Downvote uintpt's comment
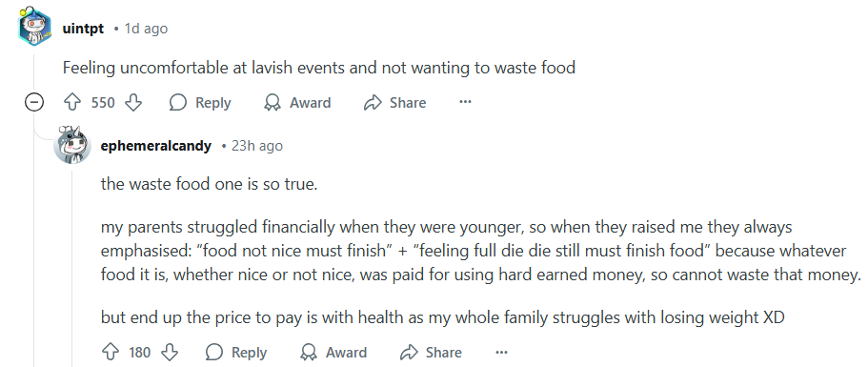 133,102
